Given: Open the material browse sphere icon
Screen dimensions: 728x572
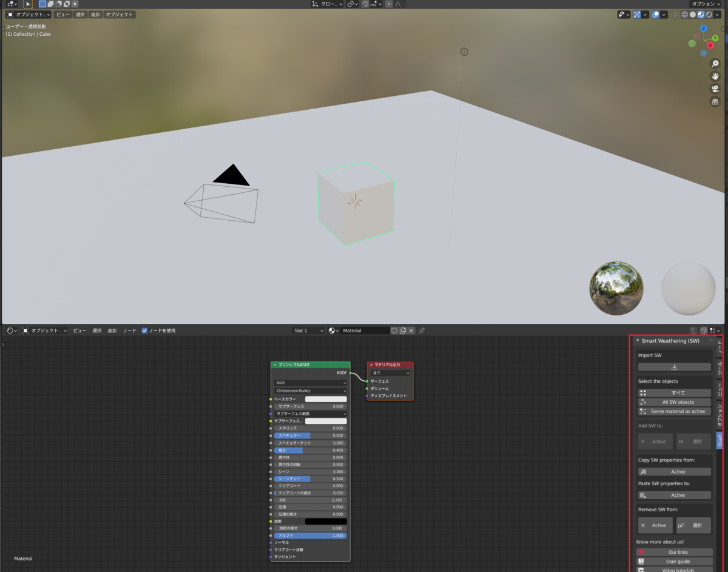Looking at the screenshot, I should coord(333,331).
